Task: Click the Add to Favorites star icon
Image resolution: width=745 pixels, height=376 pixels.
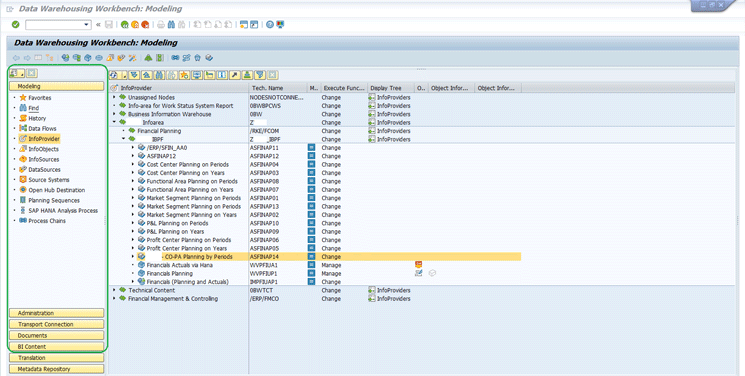Action: [x=184, y=75]
